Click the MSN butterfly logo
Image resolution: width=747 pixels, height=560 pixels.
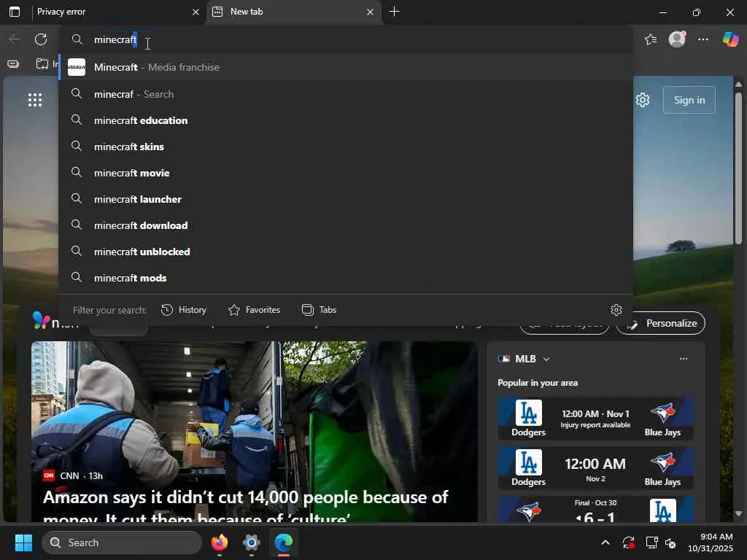pyautogui.click(x=41, y=321)
